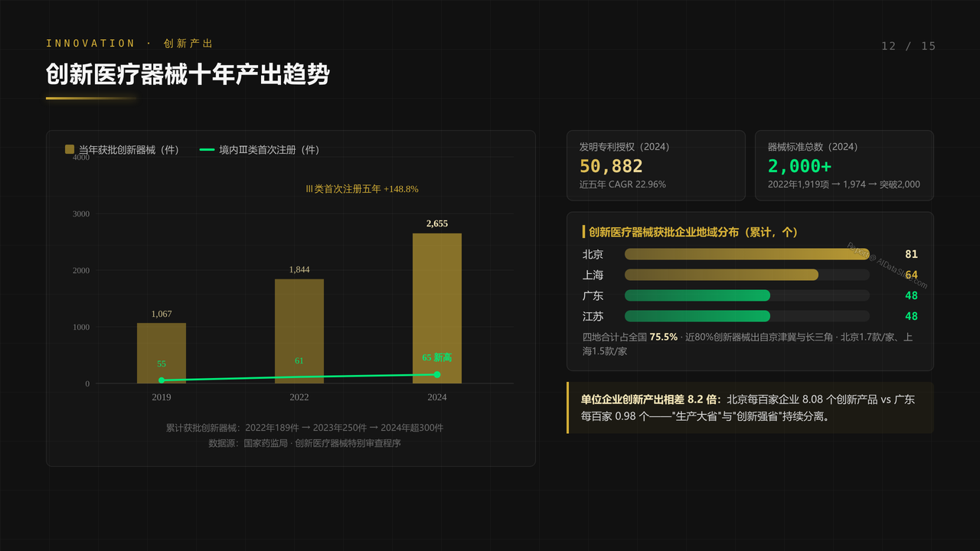Click the 上海 progress bar
The image size is (980, 551).
pos(721,275)
